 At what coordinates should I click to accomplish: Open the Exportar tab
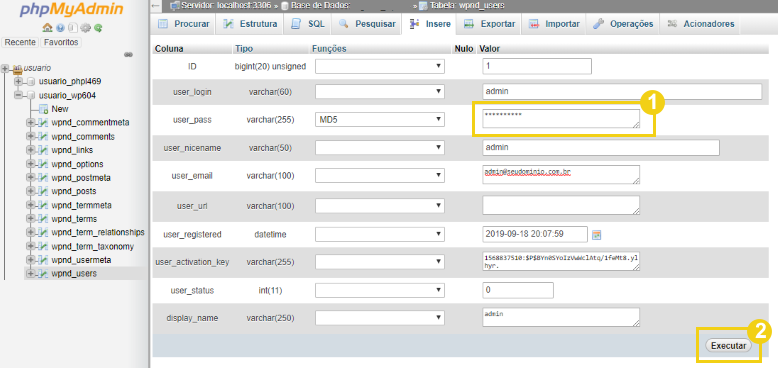click(489, 24)
